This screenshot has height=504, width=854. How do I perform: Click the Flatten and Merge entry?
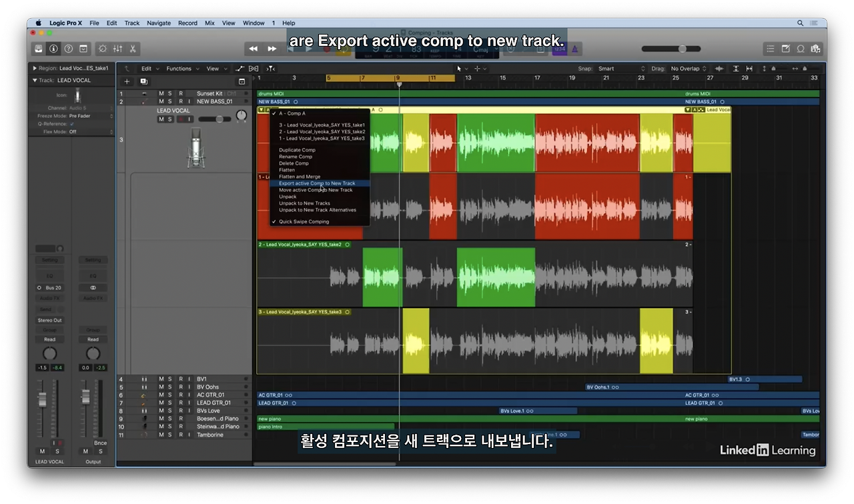[300, 177]
